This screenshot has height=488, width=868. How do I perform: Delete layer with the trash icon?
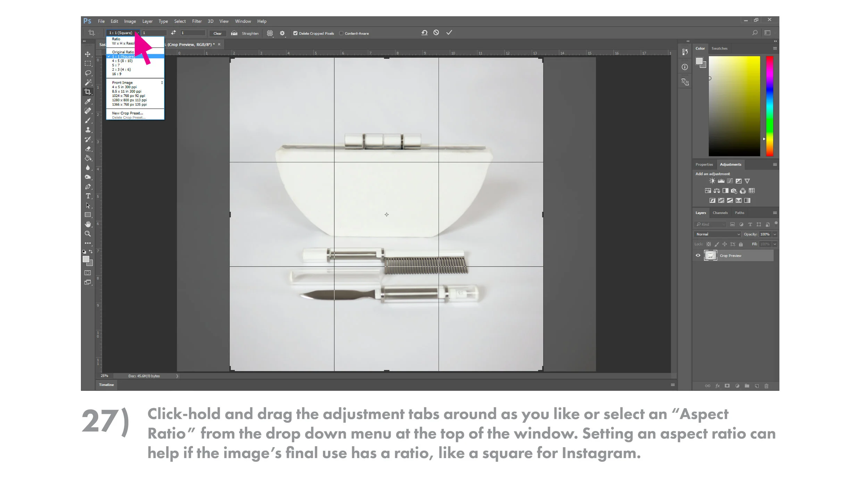click(767, 386)
